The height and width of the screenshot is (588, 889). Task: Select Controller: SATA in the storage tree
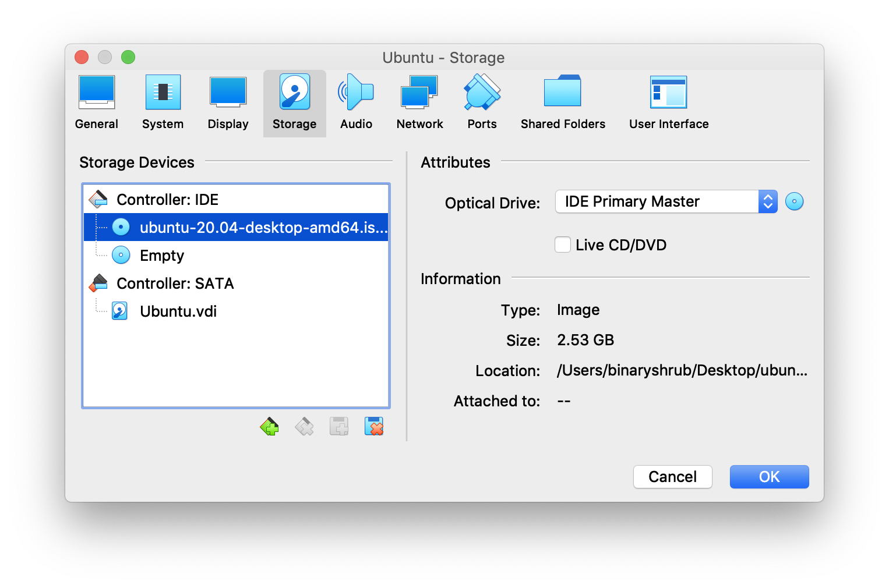click(x=236, y=284)
